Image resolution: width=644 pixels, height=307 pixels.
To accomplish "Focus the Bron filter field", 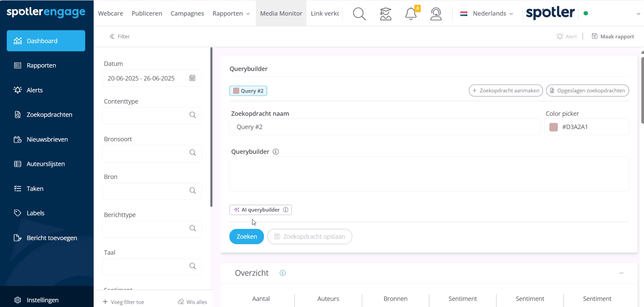I will pyautogui.click(x=152, y=192).
